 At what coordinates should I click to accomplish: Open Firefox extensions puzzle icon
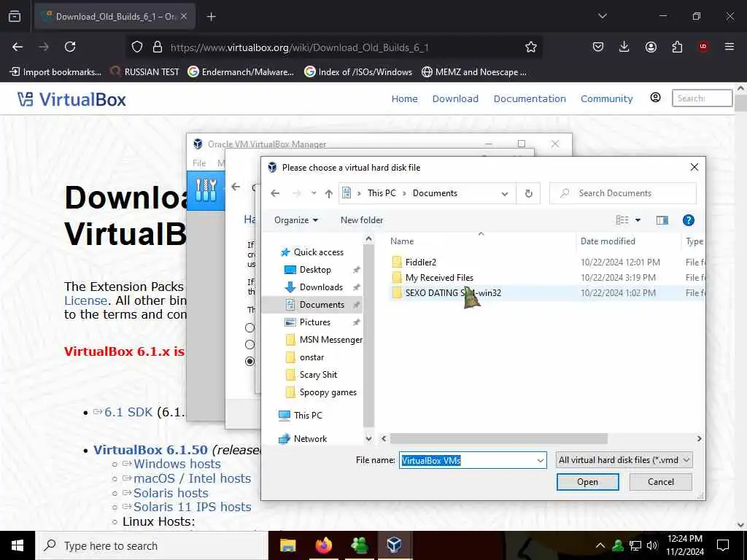pyautogui.click(x=677, y=47)
